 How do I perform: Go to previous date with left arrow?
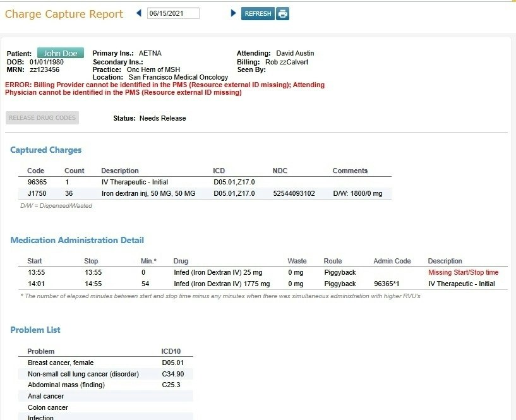coord(139,13)
